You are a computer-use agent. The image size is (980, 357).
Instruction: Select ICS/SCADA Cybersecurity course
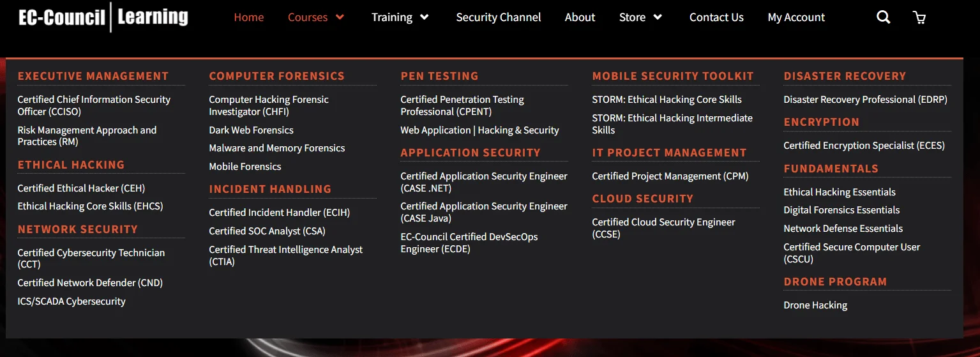coord(72,301)
